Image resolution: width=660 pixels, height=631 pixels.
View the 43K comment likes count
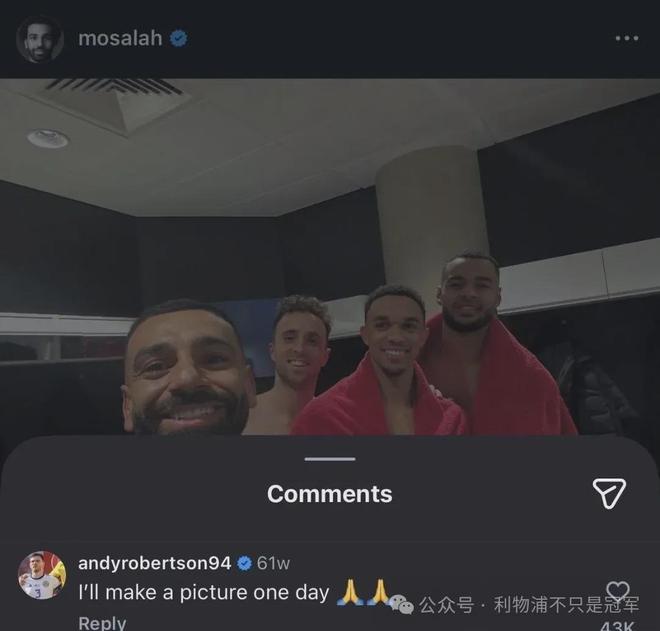coord(617,626)
